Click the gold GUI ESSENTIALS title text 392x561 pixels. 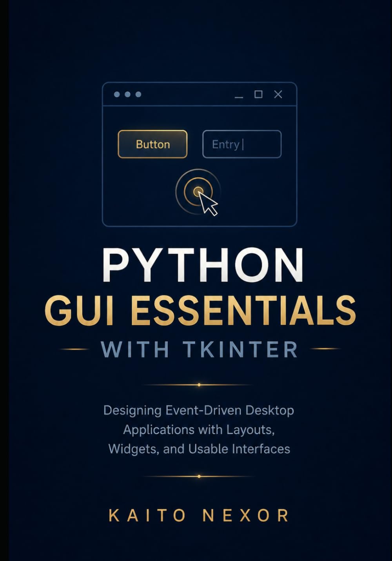[200, 310]
